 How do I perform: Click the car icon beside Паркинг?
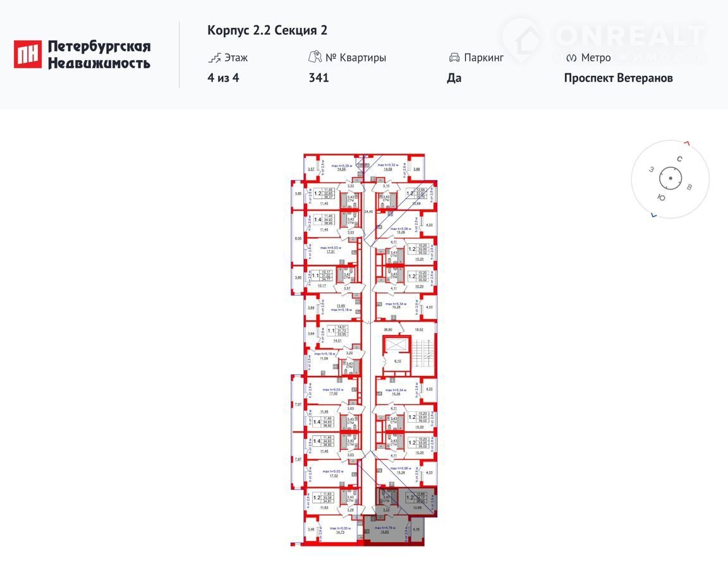click(x=454, y=58)
